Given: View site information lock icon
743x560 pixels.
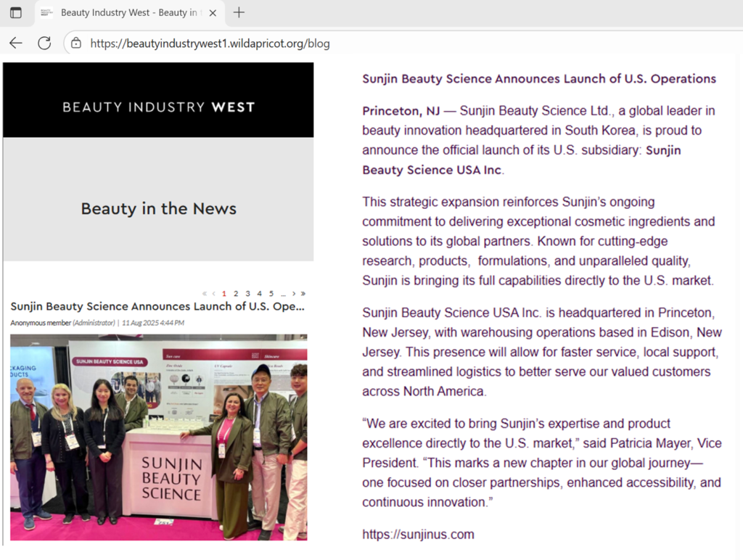Looking at the screenshot, I should [76, 43].
